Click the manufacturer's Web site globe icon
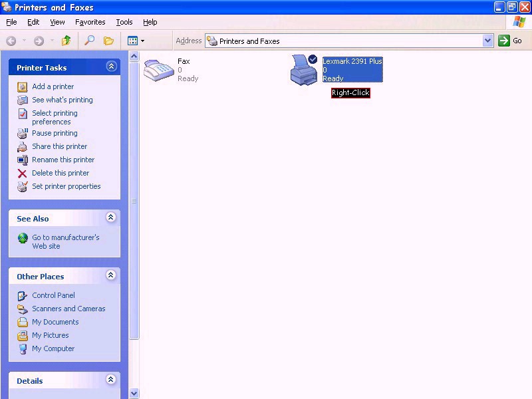This screenshot has width=532, height=399. [x=23, y=238]
